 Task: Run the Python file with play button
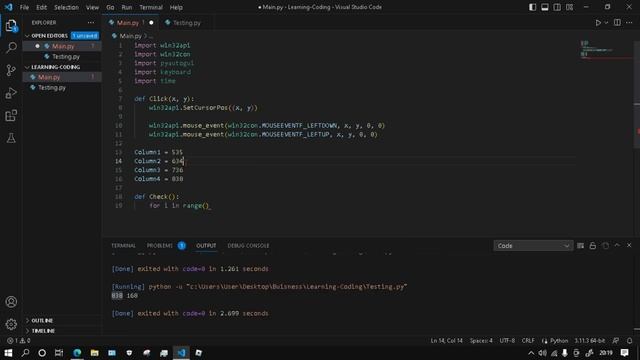click(x=598, y=23)
